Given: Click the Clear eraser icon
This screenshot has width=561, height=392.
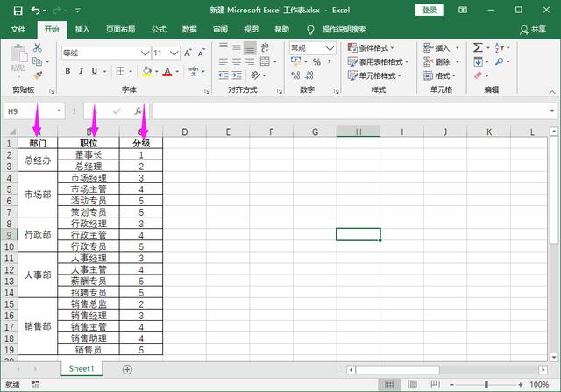Looking at the screenshot, I should point(478,75).
